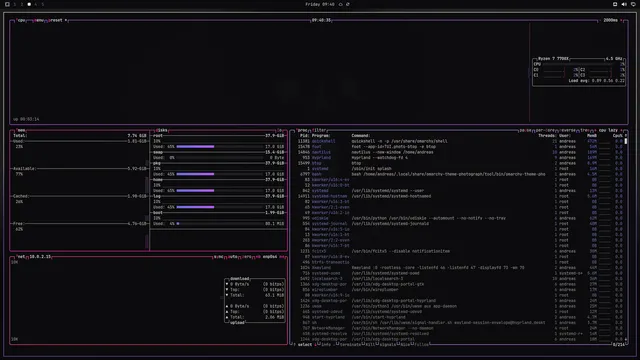Toggle reverse sorting of processes
Screen dimensions: 640x360
[x=567, y=130]
